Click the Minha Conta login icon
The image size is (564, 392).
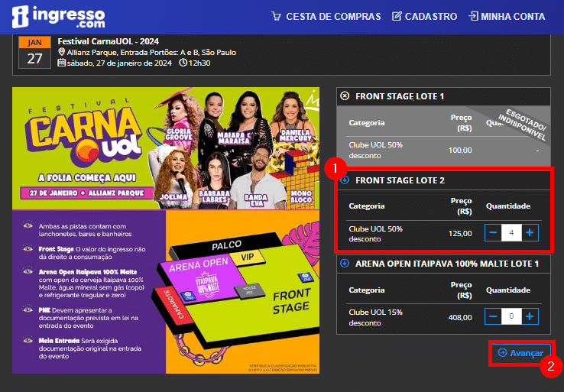click(473, 16)
